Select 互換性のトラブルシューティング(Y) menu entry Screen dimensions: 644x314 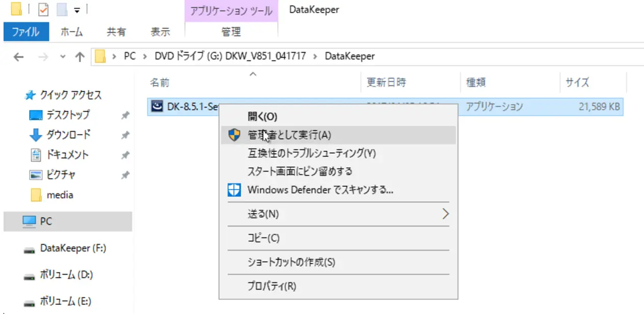coord(339,153)
